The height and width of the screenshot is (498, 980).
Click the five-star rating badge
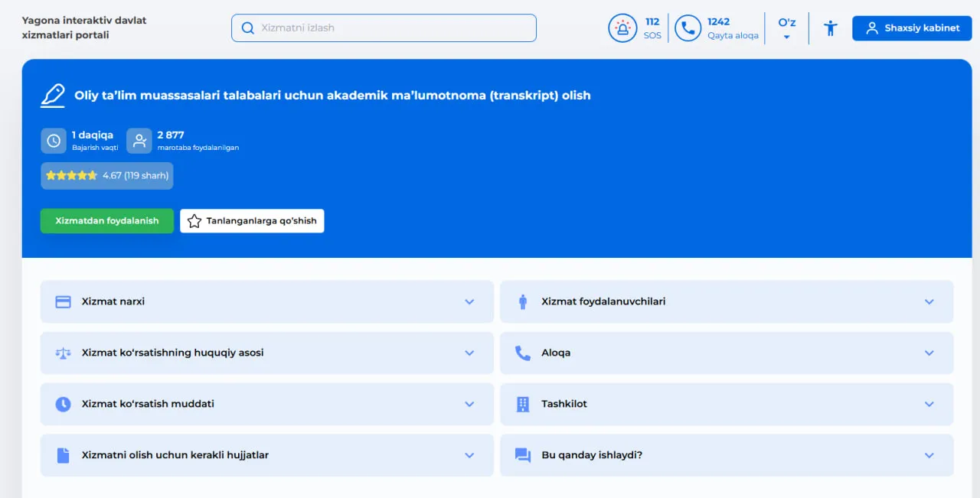pos(107,175)
